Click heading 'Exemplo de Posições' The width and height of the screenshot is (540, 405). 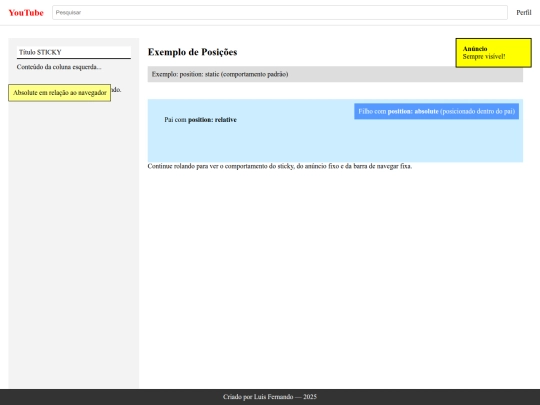[192, 52]
